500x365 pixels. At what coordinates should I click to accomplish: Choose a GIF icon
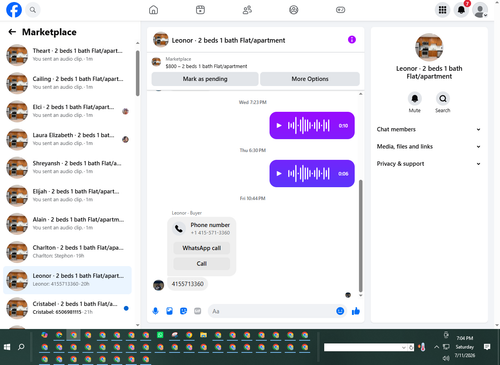(198, 311)
